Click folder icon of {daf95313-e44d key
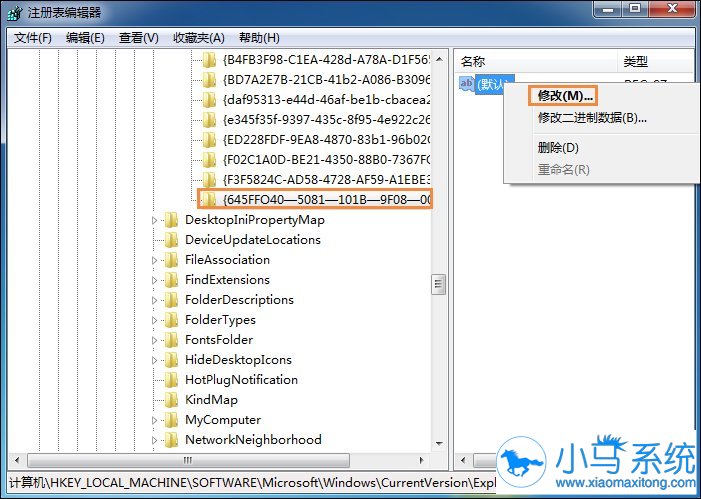Image resolution: width=701 pixels, height=499 pixels. click(x=209, y=100)
